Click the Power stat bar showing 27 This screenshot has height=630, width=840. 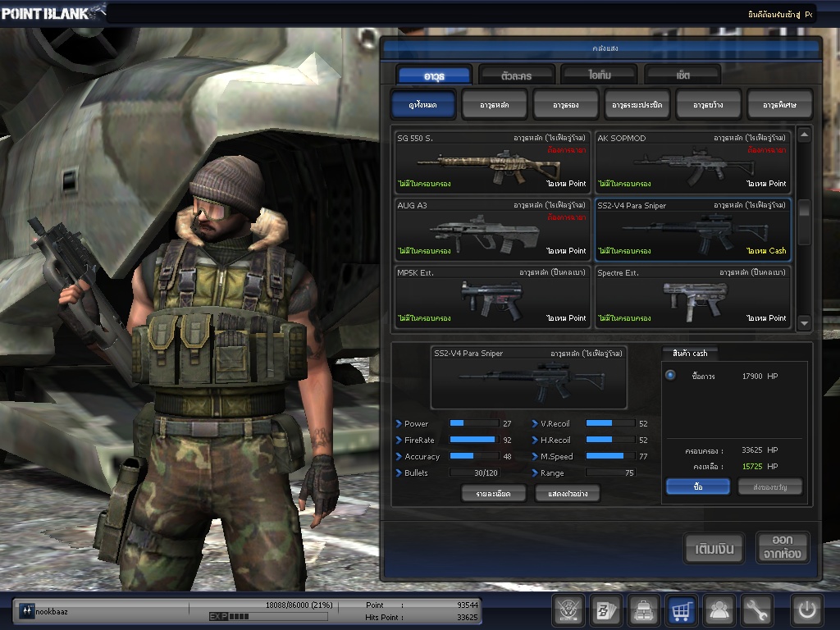[474, 423]
